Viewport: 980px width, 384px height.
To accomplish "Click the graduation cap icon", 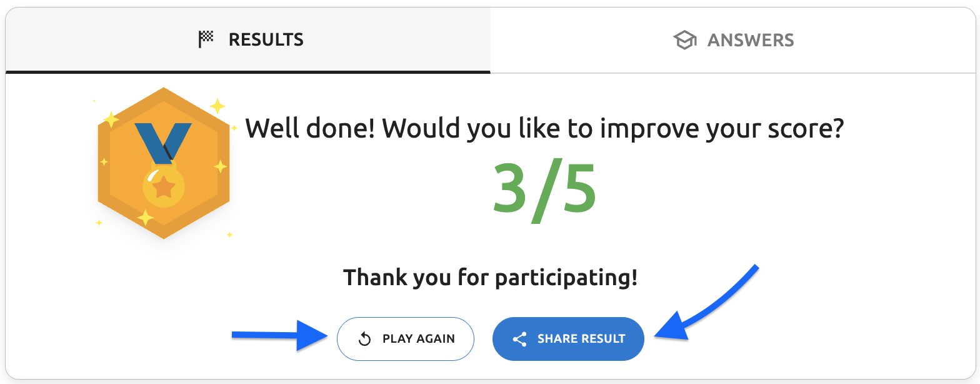I will pos(685,41).
